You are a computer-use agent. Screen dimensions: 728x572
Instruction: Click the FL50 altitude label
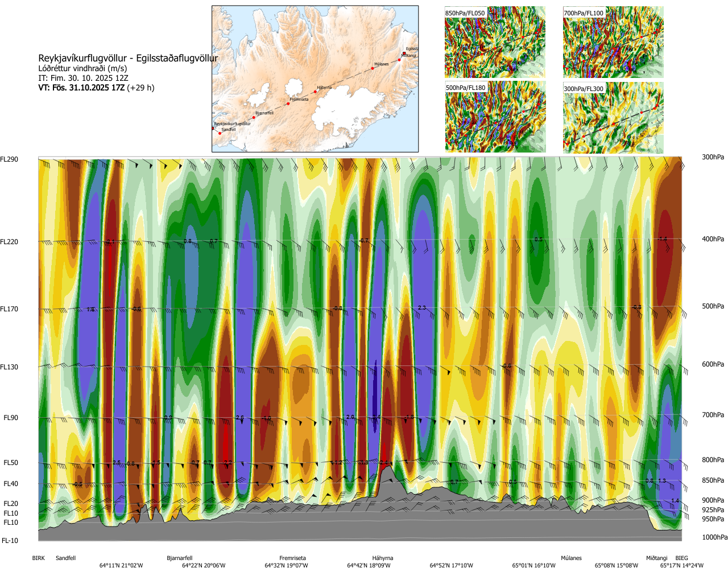[x=11, y=463]
